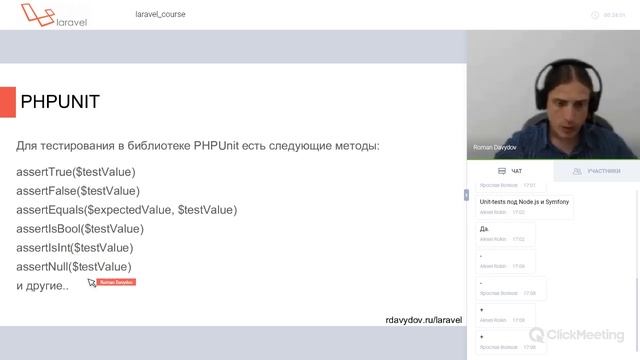Open the rdavydov.ru/laravel link on slide
Image resolution: width=640 pixels, height=360 pixels.
424,320
